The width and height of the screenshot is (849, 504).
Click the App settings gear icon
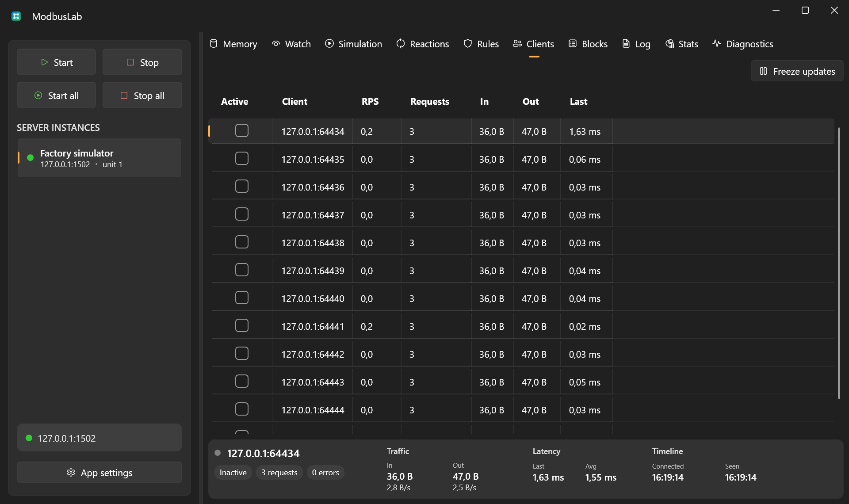tap(71, 473)
